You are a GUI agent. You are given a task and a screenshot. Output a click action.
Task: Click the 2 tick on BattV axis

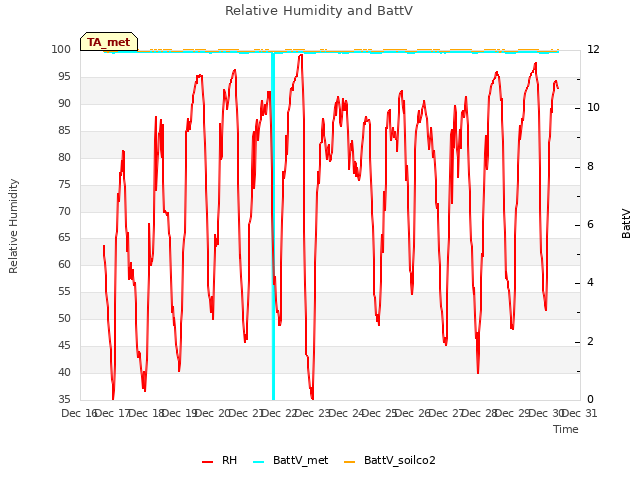tap(590, 341)
